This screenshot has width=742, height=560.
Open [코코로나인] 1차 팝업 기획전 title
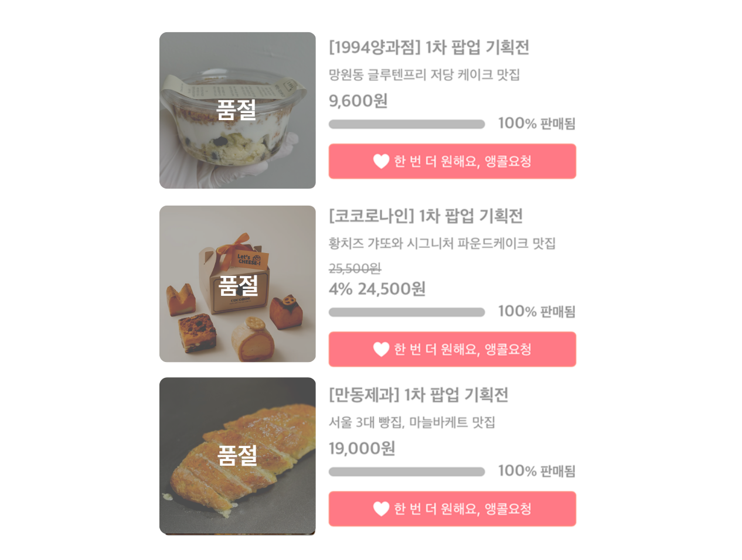click(x=426, y=216)
